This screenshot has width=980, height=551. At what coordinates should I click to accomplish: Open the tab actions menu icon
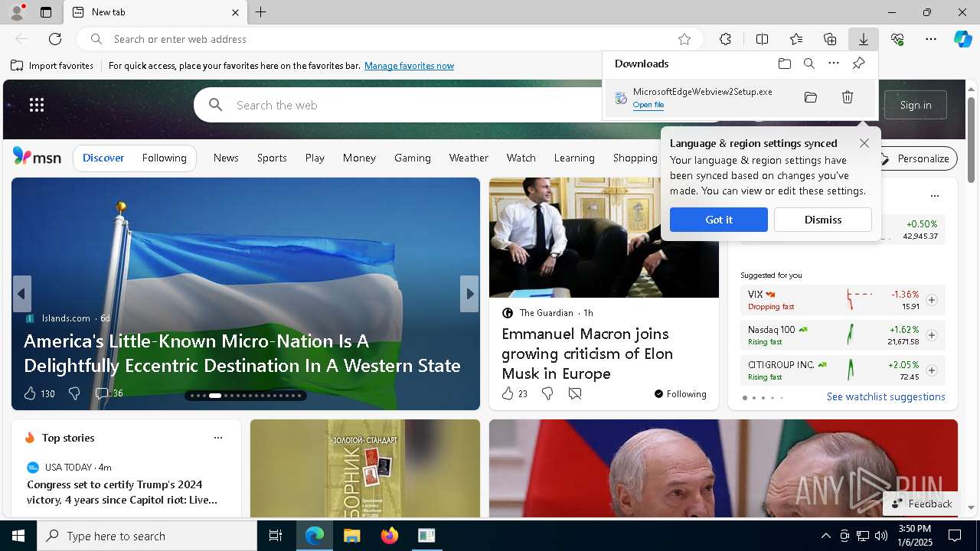tap(46, 12)
